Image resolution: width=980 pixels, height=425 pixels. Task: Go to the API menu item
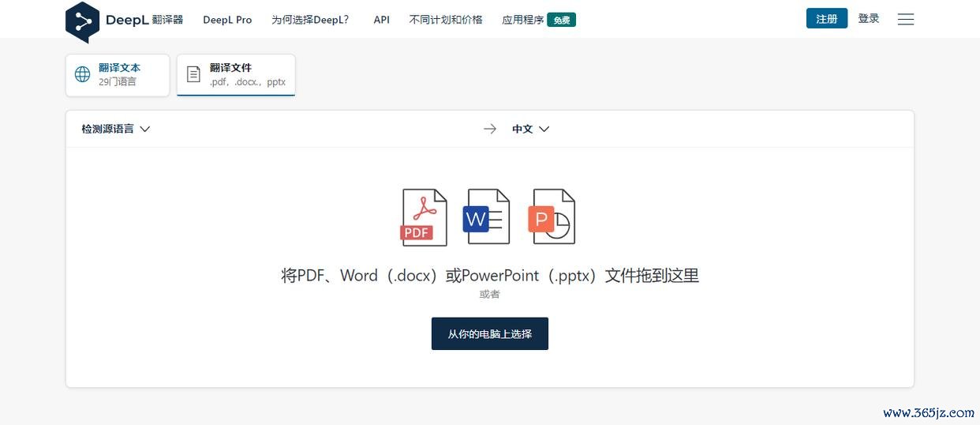tap(382, 20)
